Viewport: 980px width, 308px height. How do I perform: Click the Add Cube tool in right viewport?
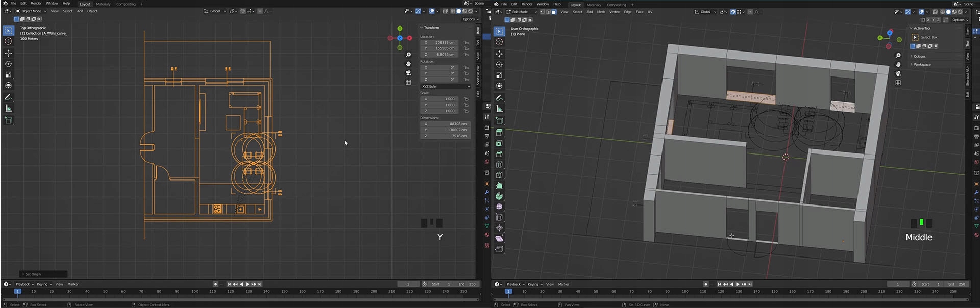click(x=499, y=121)
